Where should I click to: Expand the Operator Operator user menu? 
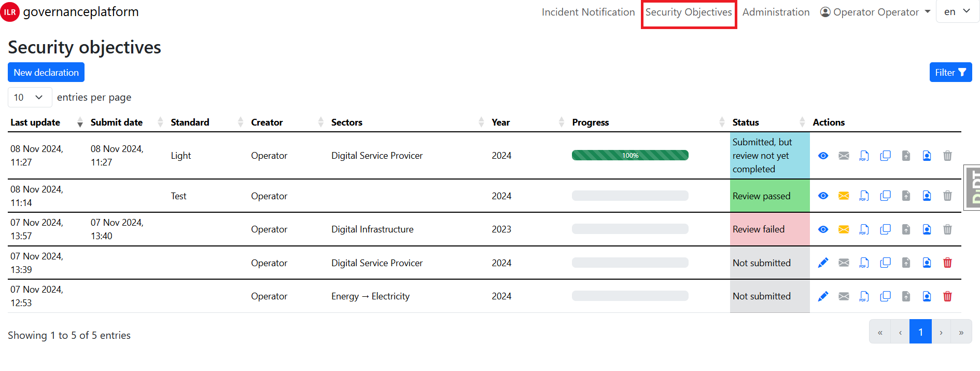pyautogui.click(x=875, y=12)
